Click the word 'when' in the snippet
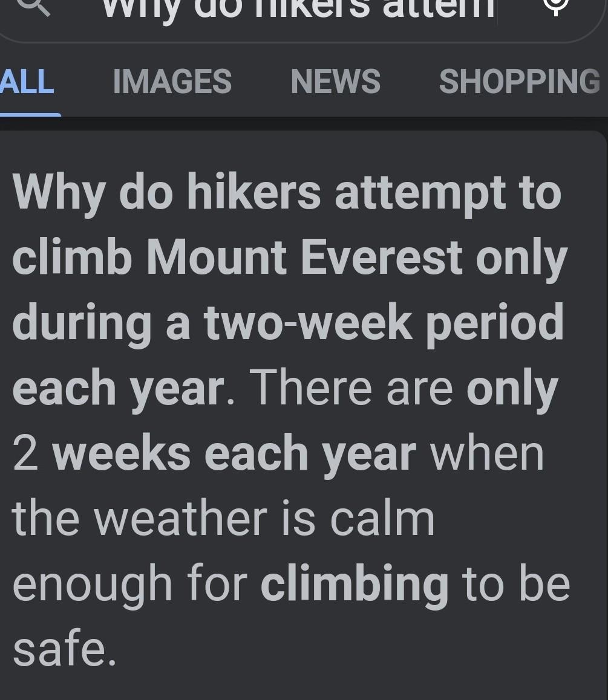 (487, 453)
